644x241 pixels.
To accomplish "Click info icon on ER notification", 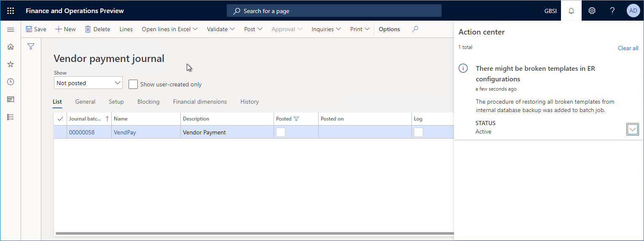I will [x=463, y=69].
